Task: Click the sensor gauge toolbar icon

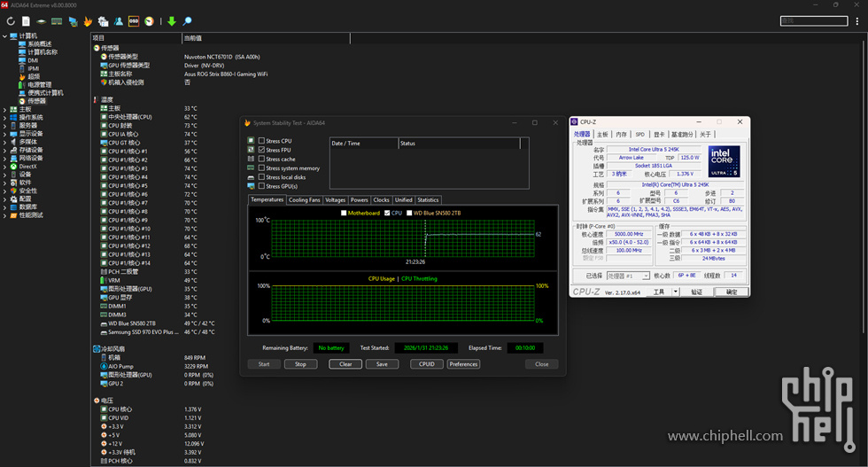Action: coord(149,21)
